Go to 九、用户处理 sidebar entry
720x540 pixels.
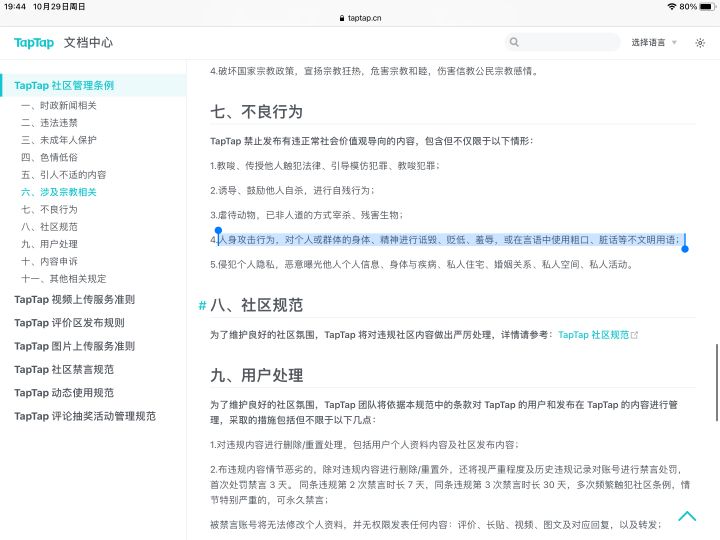pos(49,244)
